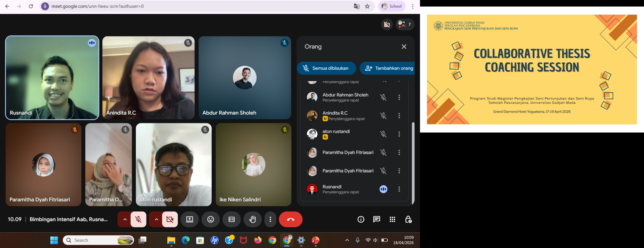Image resolution: width=644 pixels, height=248 pixels.
Task: Turn on closed captions
Action: [x=231, y=219]
